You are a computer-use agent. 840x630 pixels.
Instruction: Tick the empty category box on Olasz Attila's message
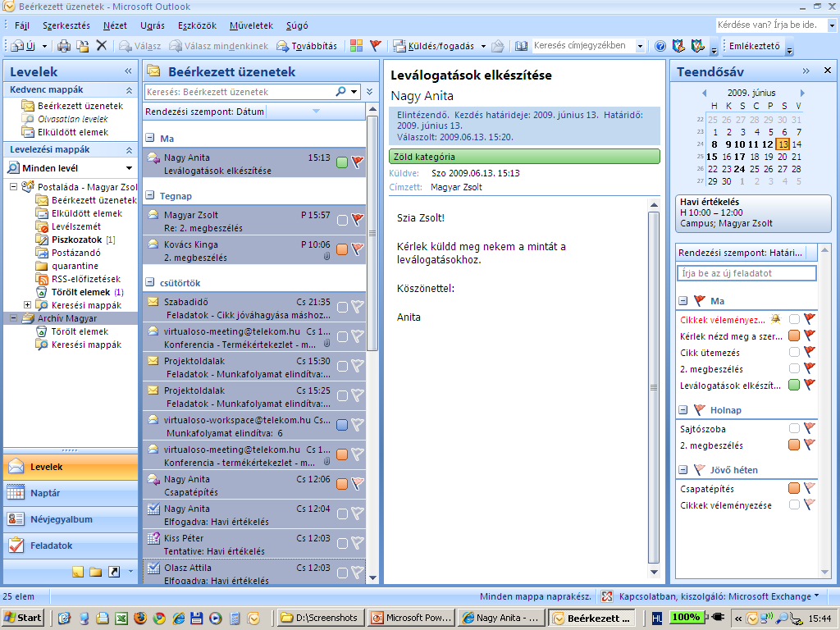pyautogui.click(x=342, y=573)
